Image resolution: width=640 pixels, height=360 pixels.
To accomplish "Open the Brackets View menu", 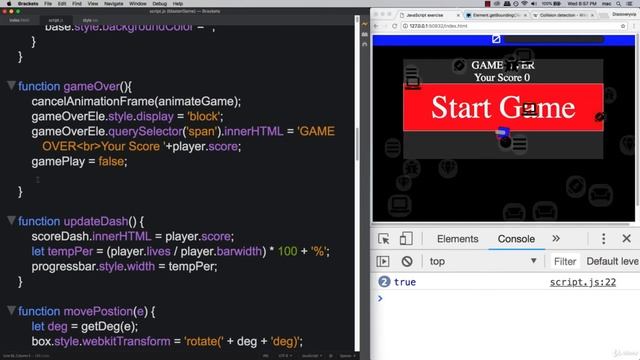I will coord(93,4).
